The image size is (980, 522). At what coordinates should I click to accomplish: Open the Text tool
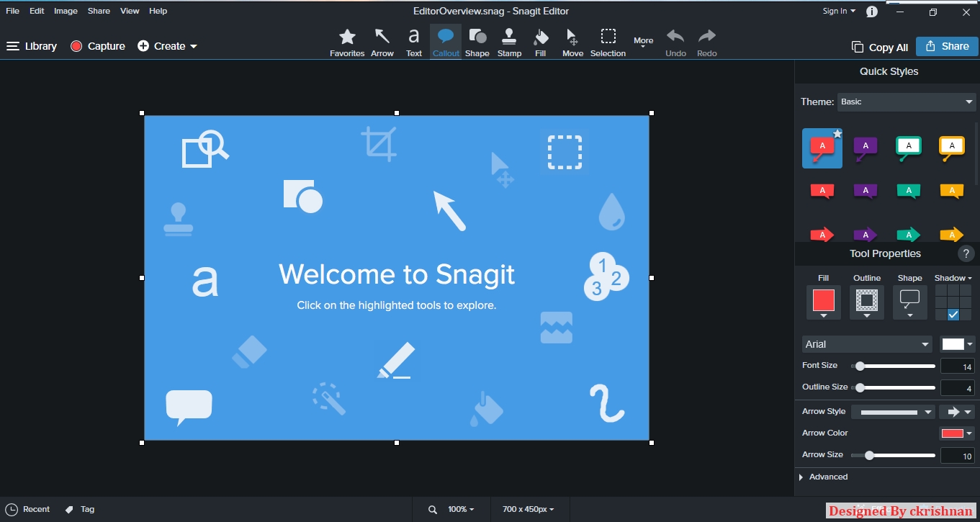(413, 41)
